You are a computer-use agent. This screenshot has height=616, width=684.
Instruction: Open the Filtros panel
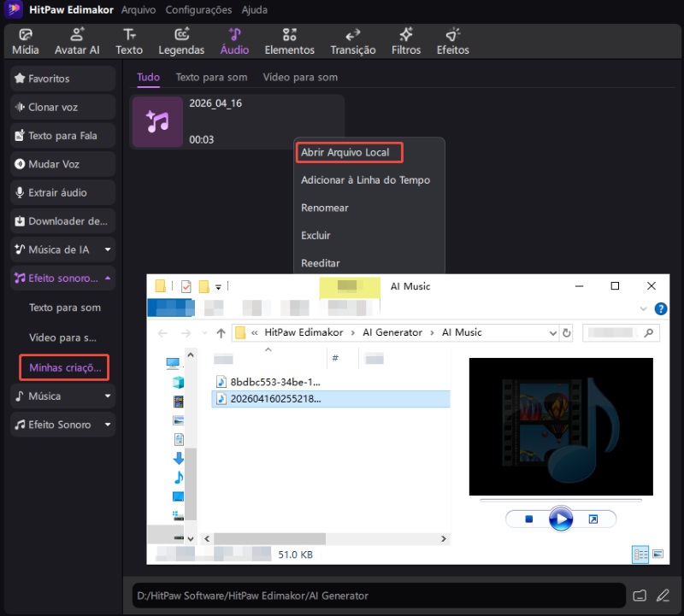coord(406,42)
